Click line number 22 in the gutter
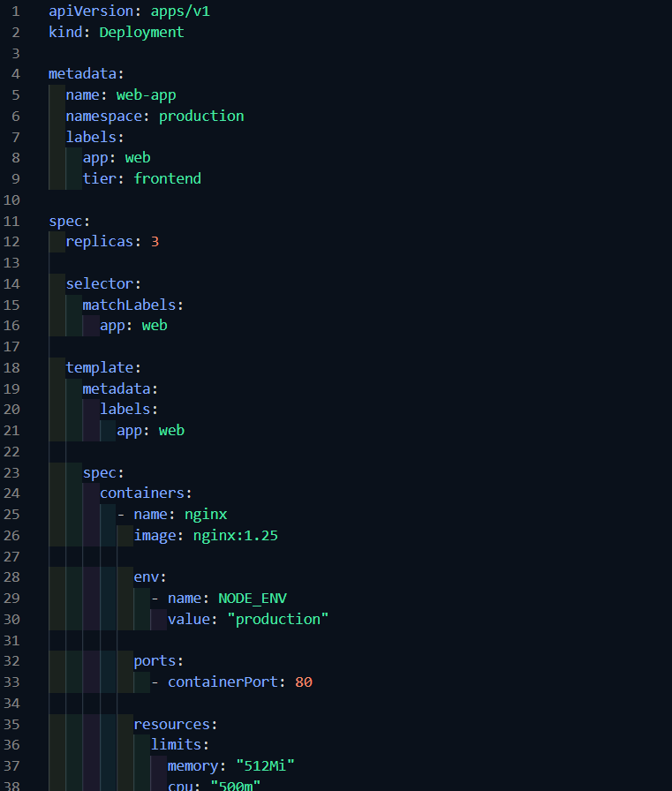 [x=11, y=451]
